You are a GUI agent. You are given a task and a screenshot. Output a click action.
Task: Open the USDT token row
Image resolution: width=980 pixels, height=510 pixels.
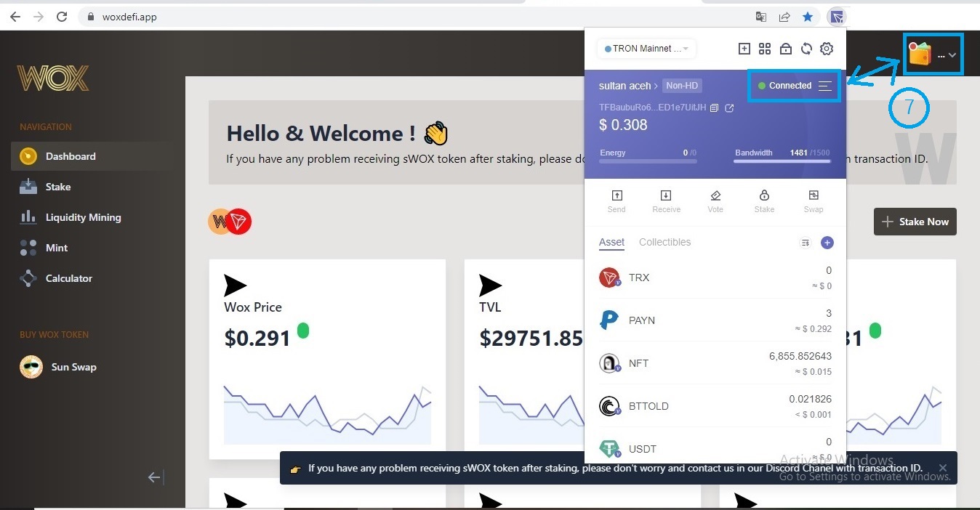click(x=715, y=448)
